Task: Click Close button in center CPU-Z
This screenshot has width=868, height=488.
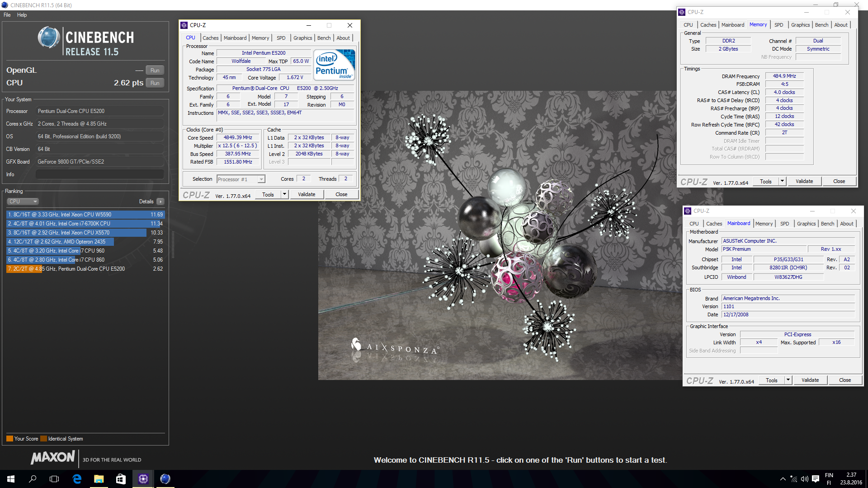Action: (x=341, y=195)
